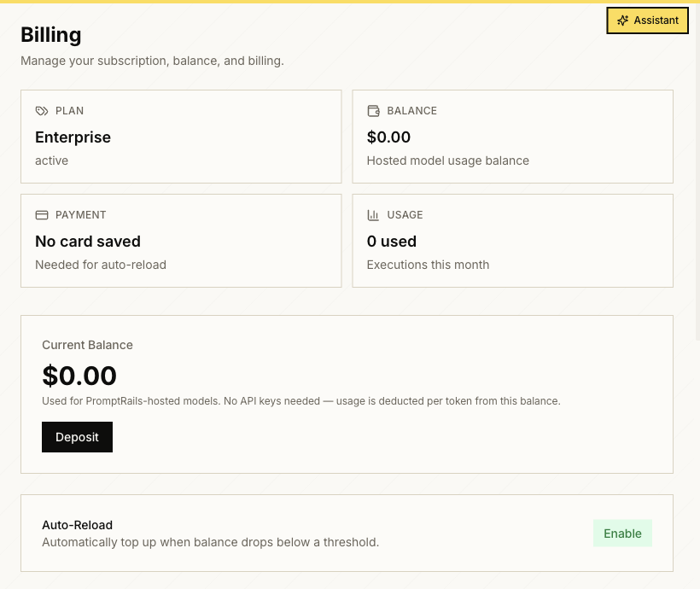Click 'Automatically top up' description text
The height and width of the screenshot is (589, 700).
[211, 542]
